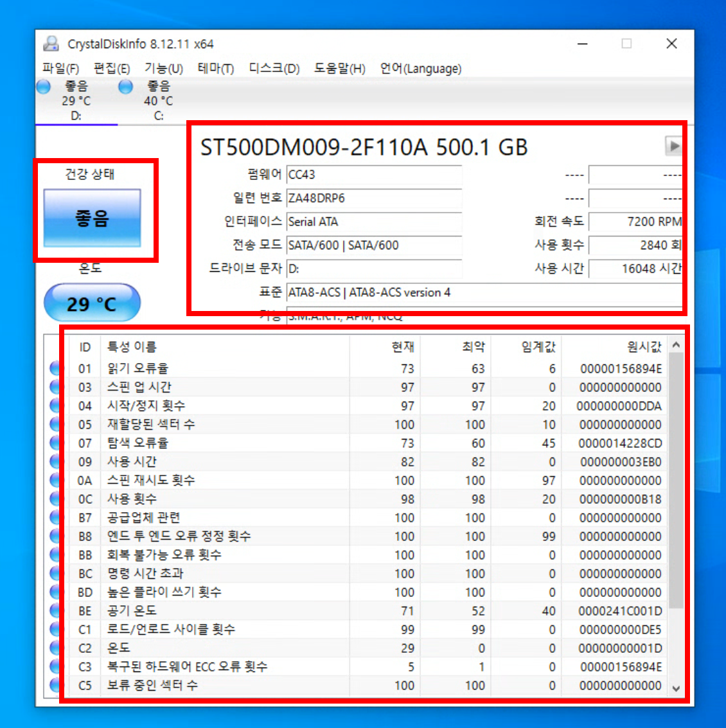The height and width of the screenshot is (728, 726).
Task: Click the 임계값 column header
Action: tap(526, 347)
